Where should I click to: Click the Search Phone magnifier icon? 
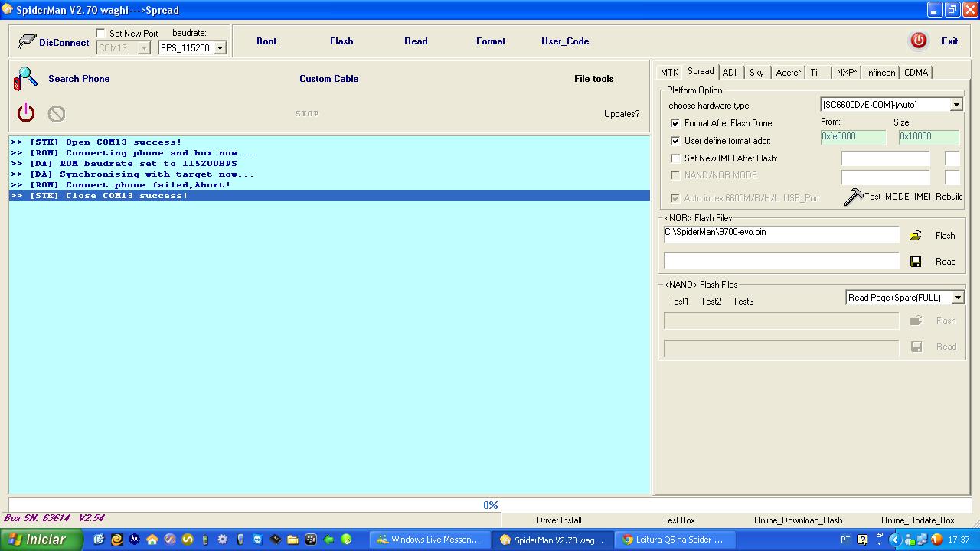pyautogui.click(x=26, y=78)
